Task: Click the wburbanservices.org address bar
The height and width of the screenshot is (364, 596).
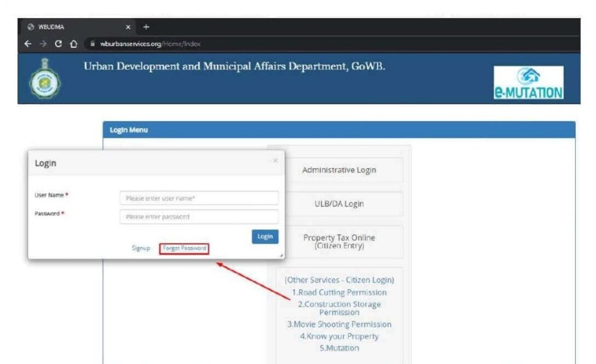Action: tap(150, 44)
